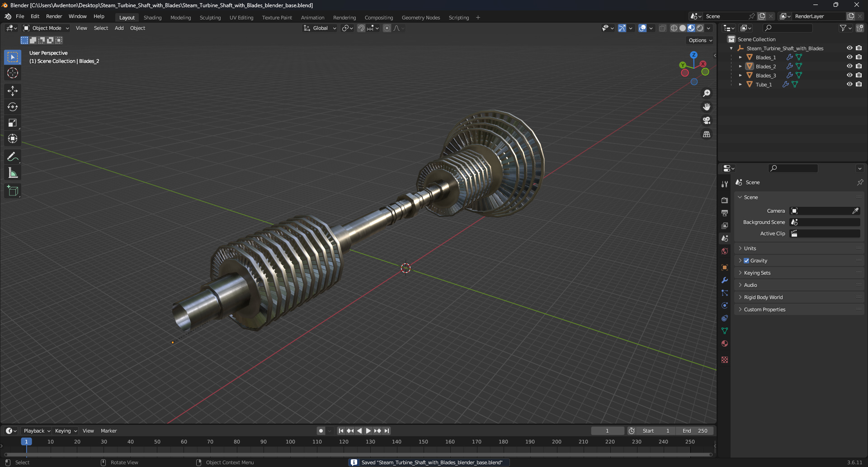868x467 pixels.
Task: Select the Rotate tool
Action: click(x=13, y=107)
